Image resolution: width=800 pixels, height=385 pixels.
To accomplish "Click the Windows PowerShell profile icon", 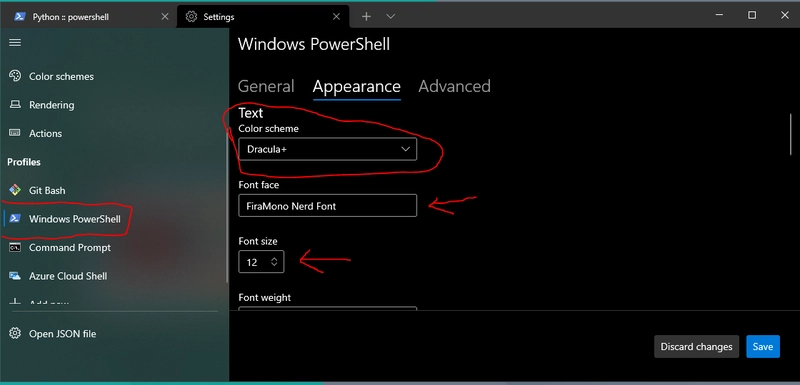I will 15,219.
